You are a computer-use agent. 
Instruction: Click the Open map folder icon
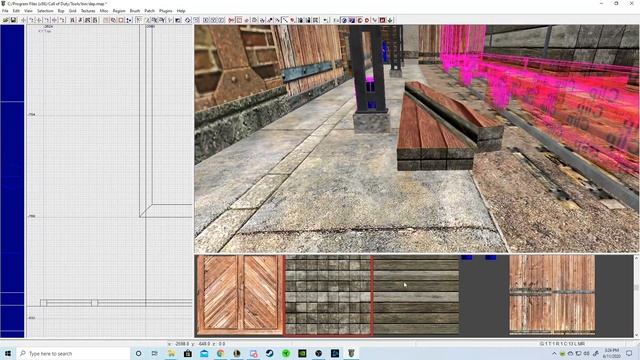pyautogui.click(x=5, y=20)
